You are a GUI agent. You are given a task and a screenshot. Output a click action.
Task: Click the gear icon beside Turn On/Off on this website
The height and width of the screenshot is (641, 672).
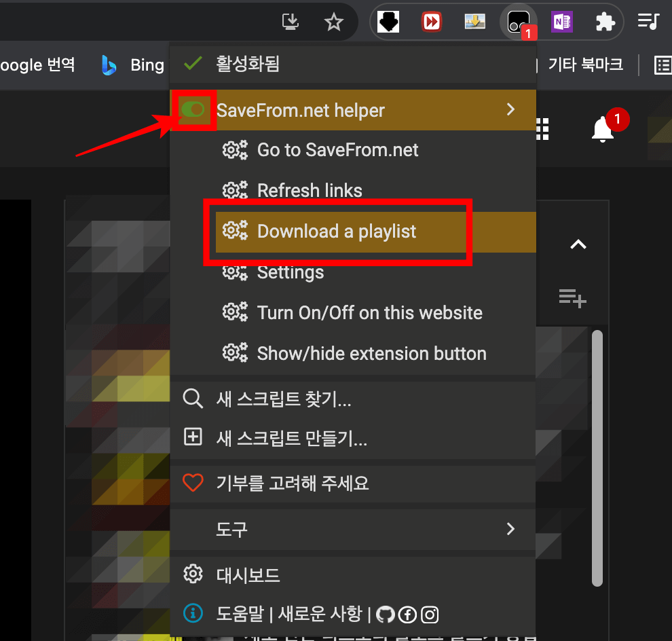pyautogui.click(x=235, y=313)
